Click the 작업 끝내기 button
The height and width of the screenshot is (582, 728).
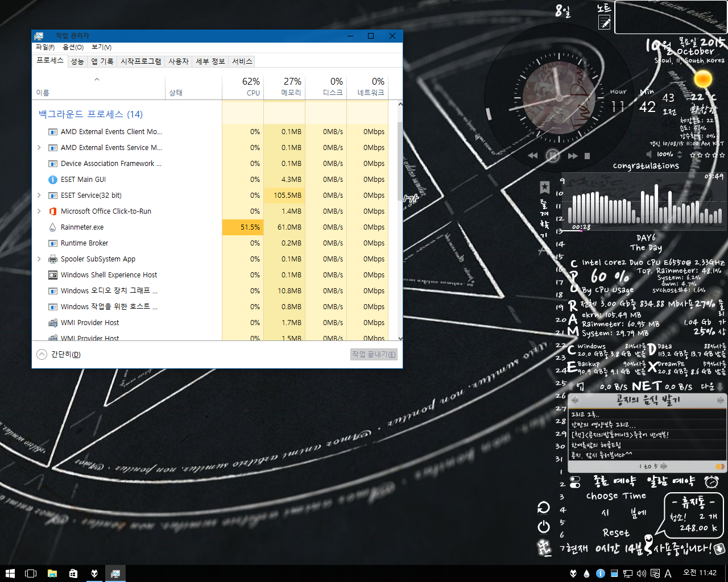tap(374, 354)
